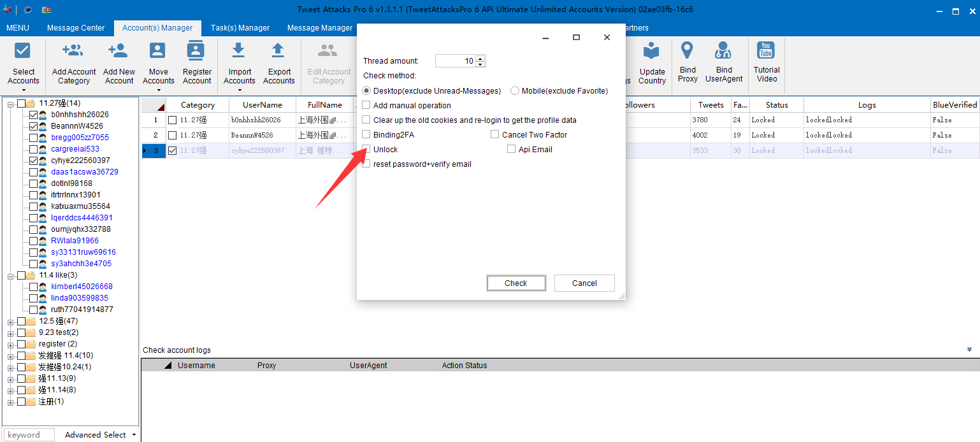Check the tree checkbox for bregg005zz7055
980x442 pixels.
tap(34, 138)
